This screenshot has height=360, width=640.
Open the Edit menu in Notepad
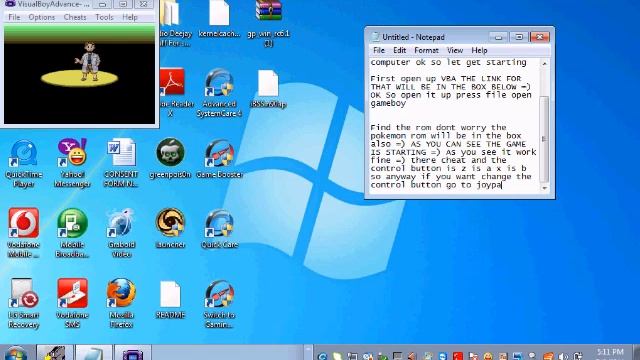click(399, 50)
